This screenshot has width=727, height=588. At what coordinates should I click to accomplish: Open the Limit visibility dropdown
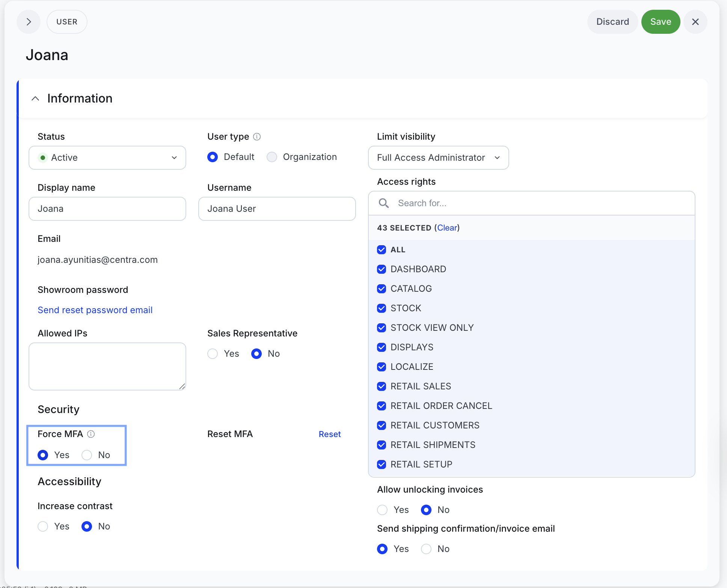(439, 158)
